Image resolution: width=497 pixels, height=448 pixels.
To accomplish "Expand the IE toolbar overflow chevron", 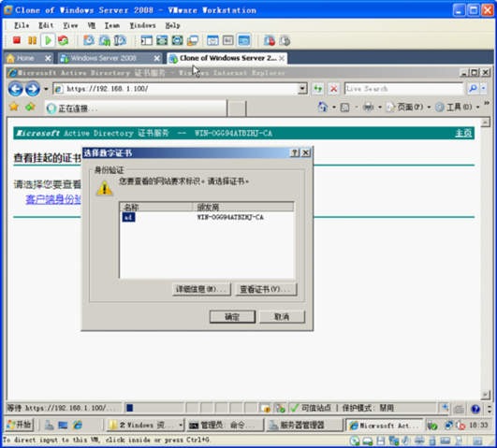I will [x=487, y=103].
